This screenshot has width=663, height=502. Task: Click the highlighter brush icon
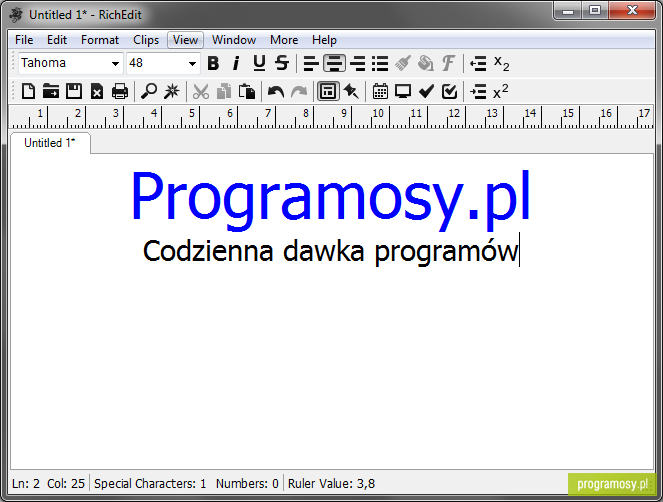point(403,63)
